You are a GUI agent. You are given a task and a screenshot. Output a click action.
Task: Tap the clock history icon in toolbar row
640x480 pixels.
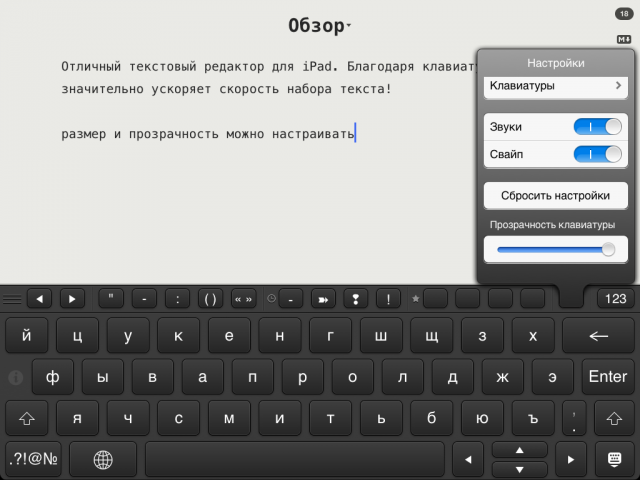pos(270,298)
